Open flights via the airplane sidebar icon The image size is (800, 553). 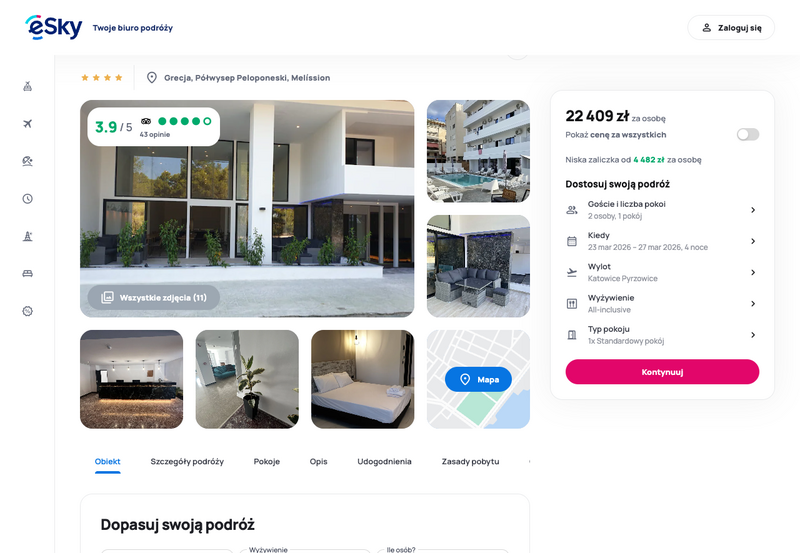28,123
